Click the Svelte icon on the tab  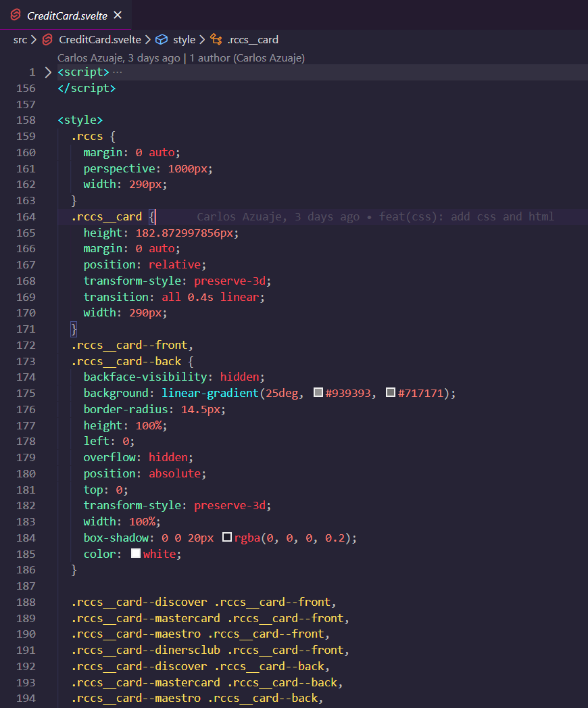16,15
